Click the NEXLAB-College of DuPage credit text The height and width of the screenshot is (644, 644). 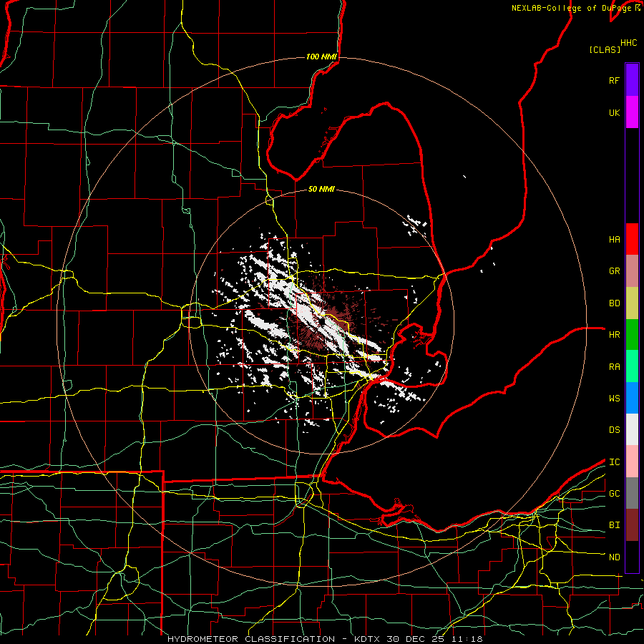coord(572,8)
